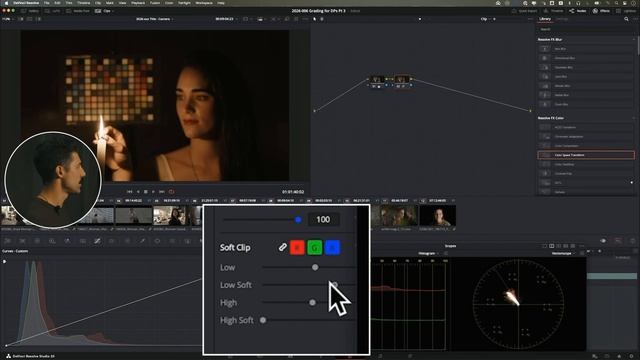Click the Quick Export button

[x=525, y=11]
